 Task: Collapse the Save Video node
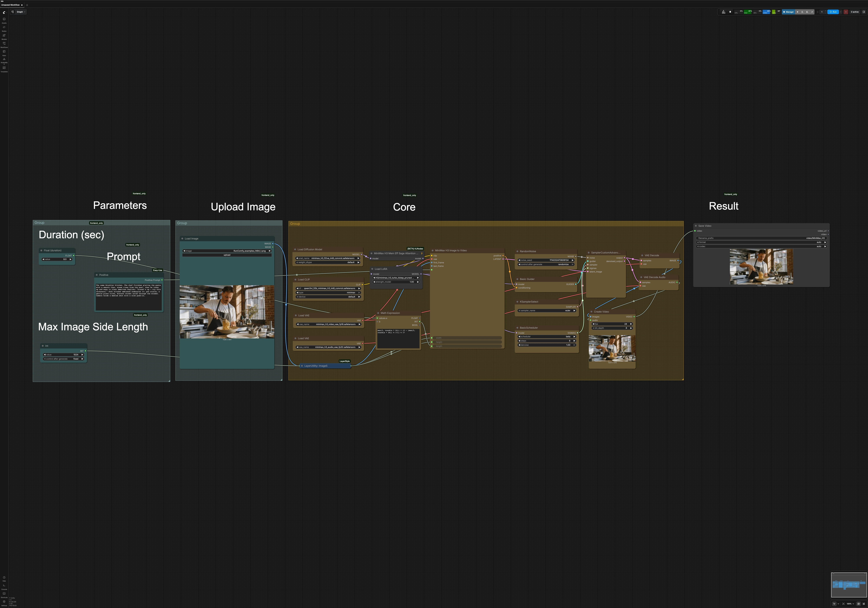pos(696,226)
